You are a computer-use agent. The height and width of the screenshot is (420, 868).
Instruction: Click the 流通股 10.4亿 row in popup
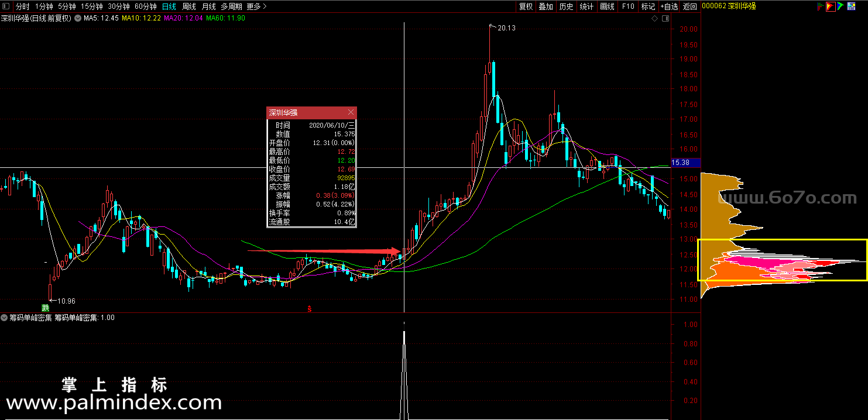[x=311, y=222]
